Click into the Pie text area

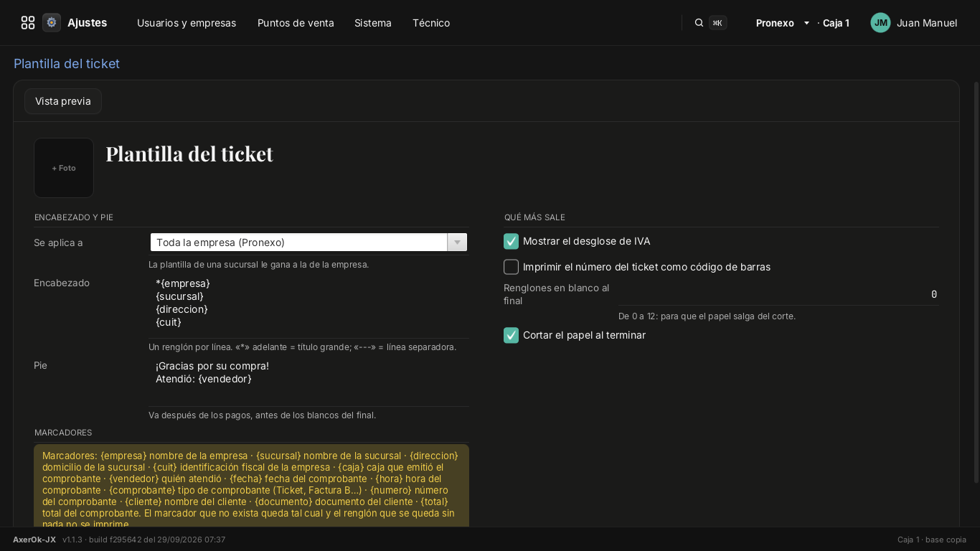point(308,381)
